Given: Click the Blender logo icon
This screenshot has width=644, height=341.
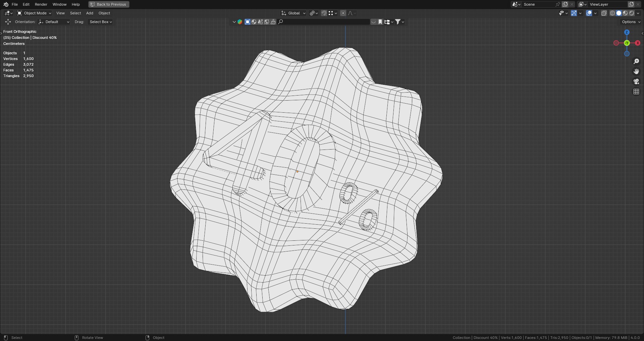Looking at the screenshot, I should (x=6, y=4).
